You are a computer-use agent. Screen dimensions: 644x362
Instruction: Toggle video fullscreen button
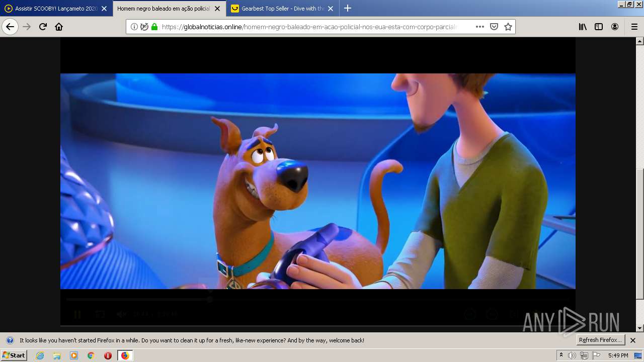tap(100, 315)
